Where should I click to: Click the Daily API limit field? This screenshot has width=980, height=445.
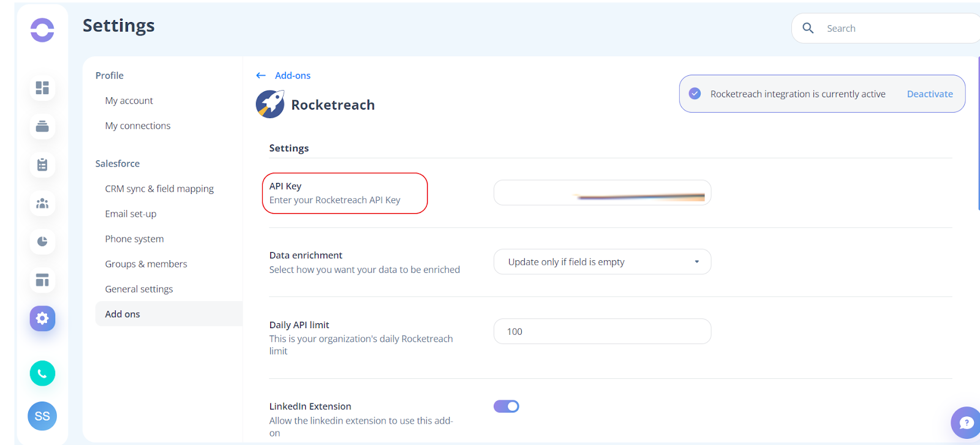tap(602, 331)
